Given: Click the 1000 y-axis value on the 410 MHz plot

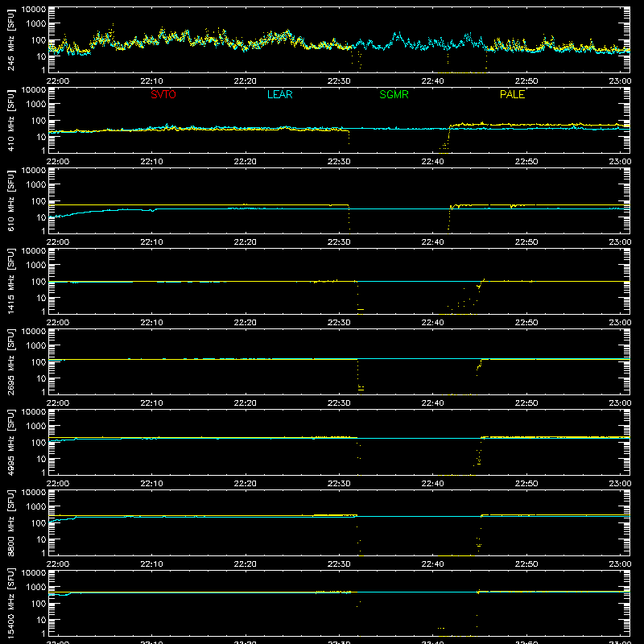Looking at the screenshot, I should [36, 105].
